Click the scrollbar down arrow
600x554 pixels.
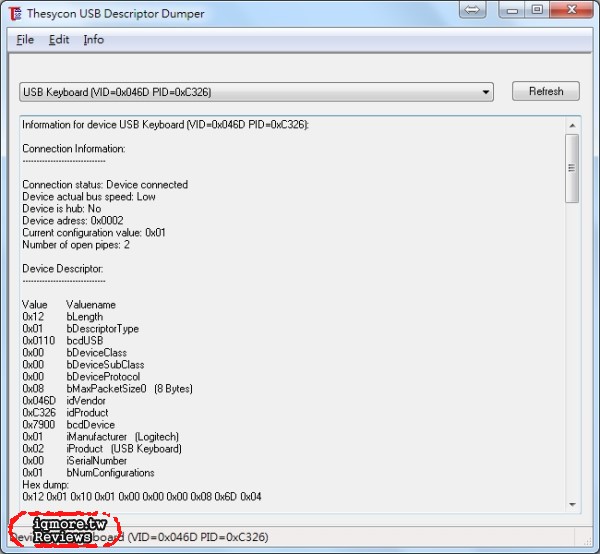coord(572,505)
